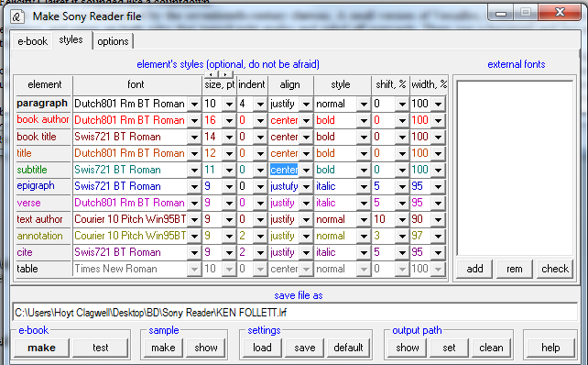Expand paragraph align dropdown arrow
Viewport: 588px width, 365px height.
(x=306, y=104)
